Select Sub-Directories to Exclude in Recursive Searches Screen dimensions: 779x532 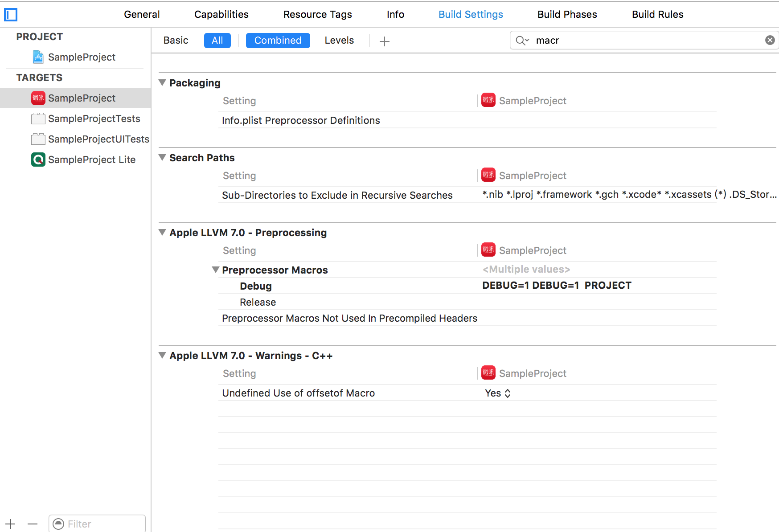pos(467,195)
